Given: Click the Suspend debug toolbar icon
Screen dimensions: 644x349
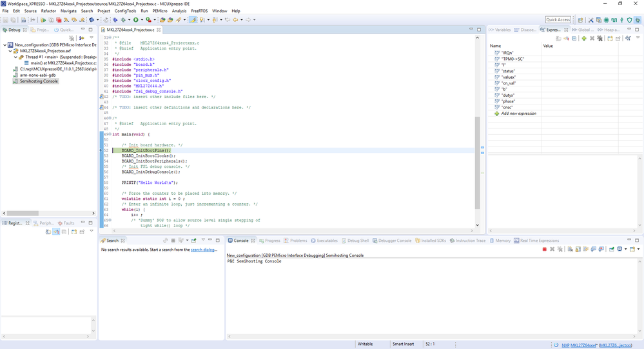Looking at the screenshot, I should pyautogui.click(x=51, y=20).
